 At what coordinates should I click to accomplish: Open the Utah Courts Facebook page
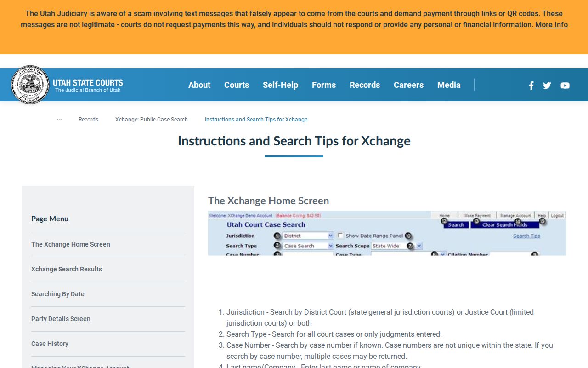click(531, 85)
